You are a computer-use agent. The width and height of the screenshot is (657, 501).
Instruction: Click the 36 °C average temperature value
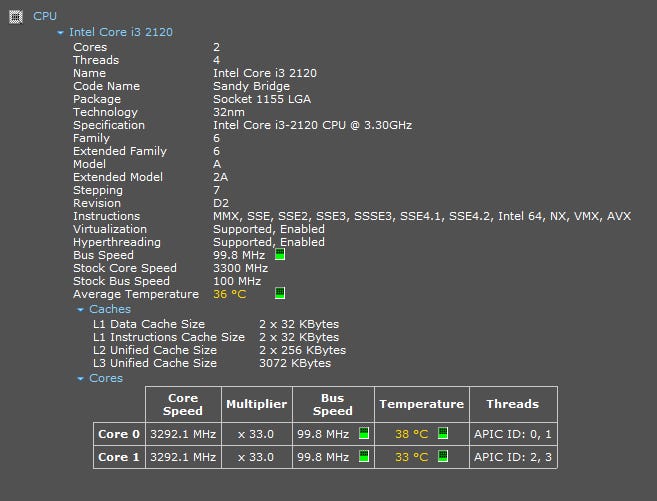pyautogui.click(x=230, y=294)
